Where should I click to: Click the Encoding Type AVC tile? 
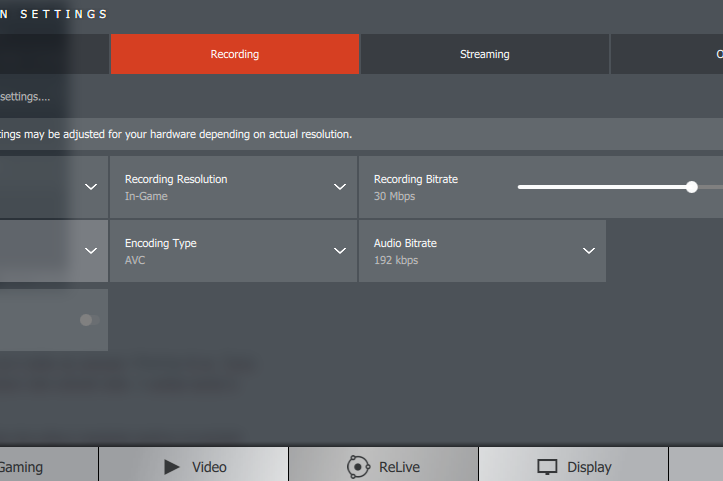[x=220, y=251]
